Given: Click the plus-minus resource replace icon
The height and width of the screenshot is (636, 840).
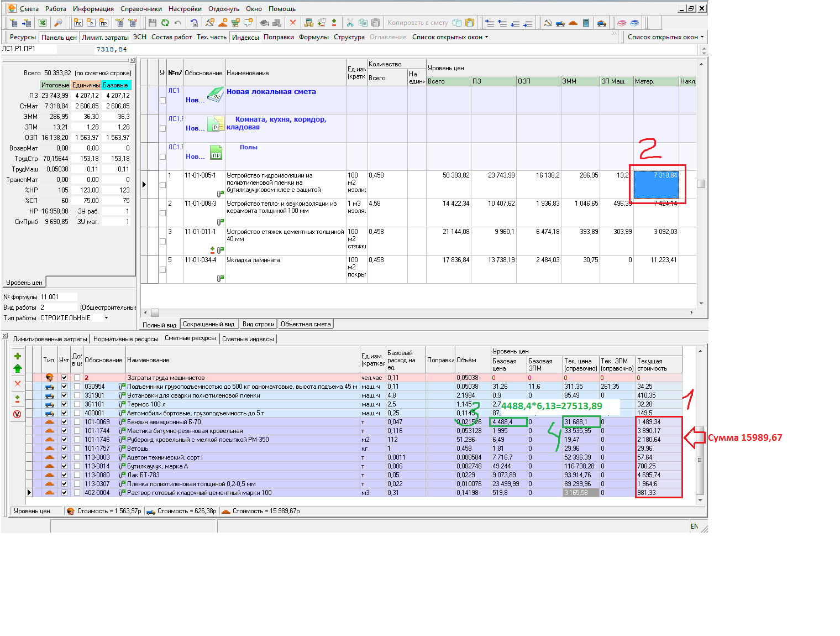Looking at the screenshot, I should pos(17,399).
